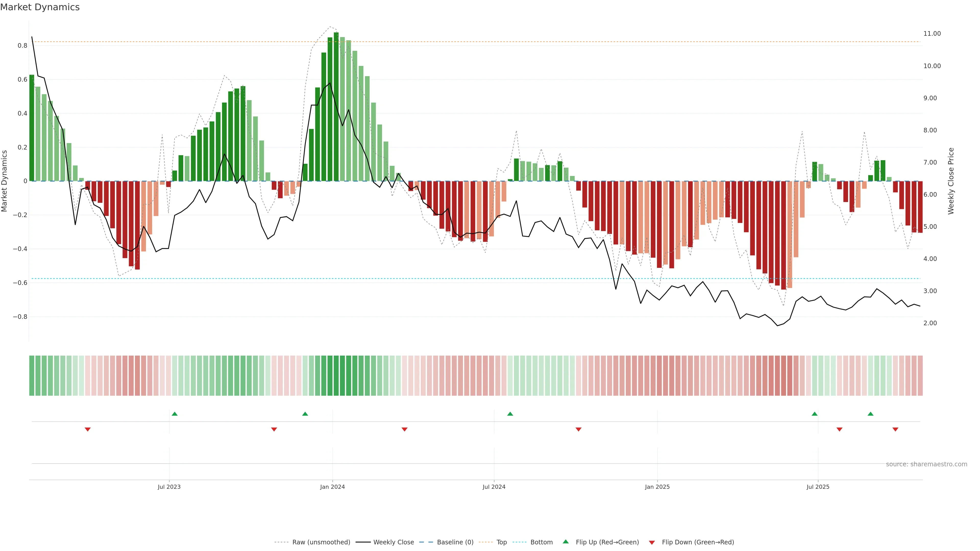Screen dimensions: 980x551
Task: Toggle the Bottom legend entry
Action: coord(541,542)
